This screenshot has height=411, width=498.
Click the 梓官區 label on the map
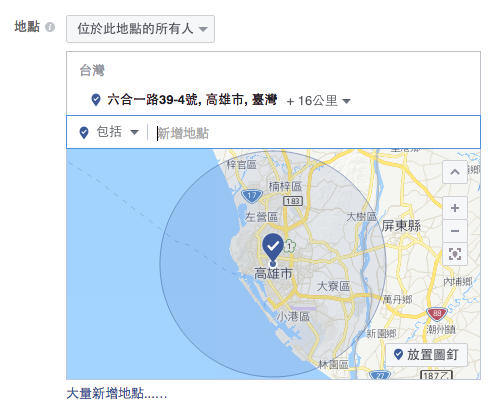pos(242,164)
